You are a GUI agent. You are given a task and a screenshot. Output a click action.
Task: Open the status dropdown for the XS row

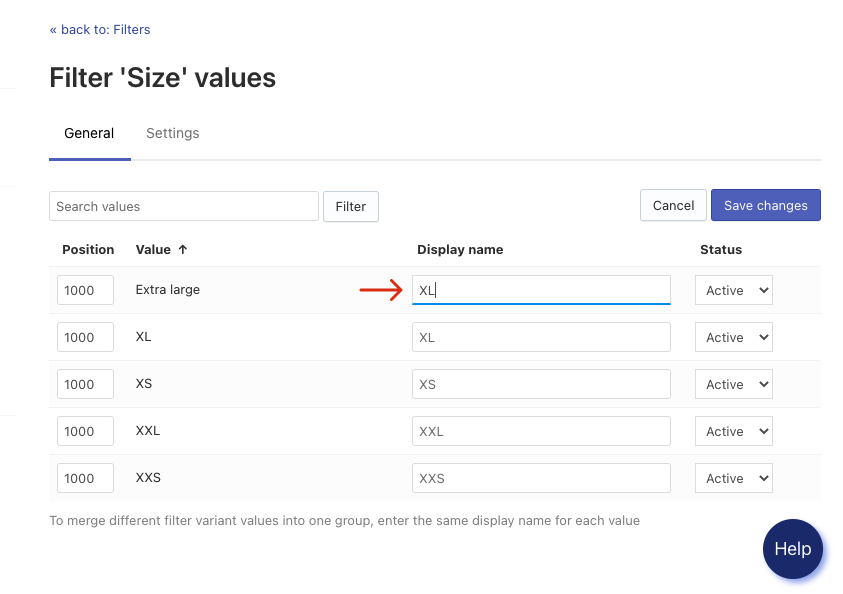[733, 384]
